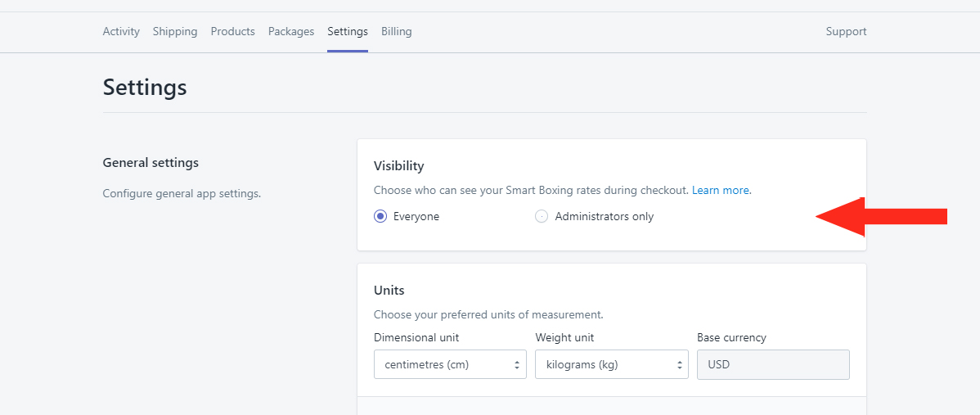Image resolution: width=980 pixels, height=415 pixels.
Task: Click the Base currency USD field
Action: click(773, 364)
